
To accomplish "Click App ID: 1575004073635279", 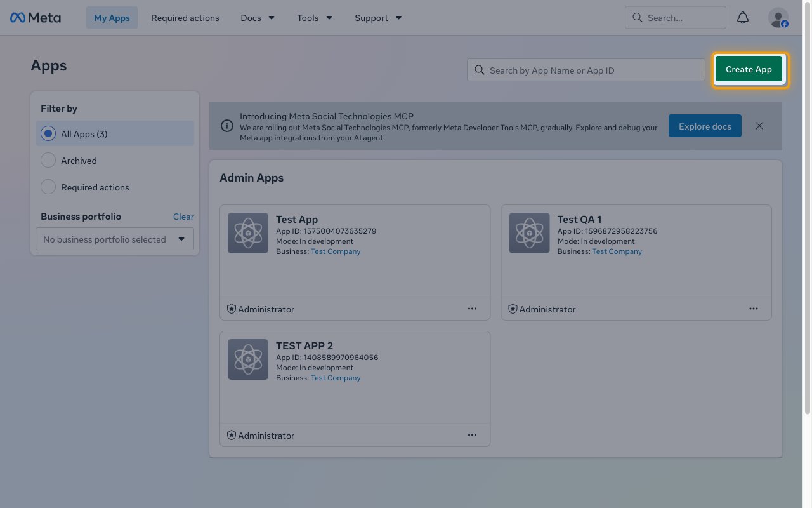I will (326, 231).
